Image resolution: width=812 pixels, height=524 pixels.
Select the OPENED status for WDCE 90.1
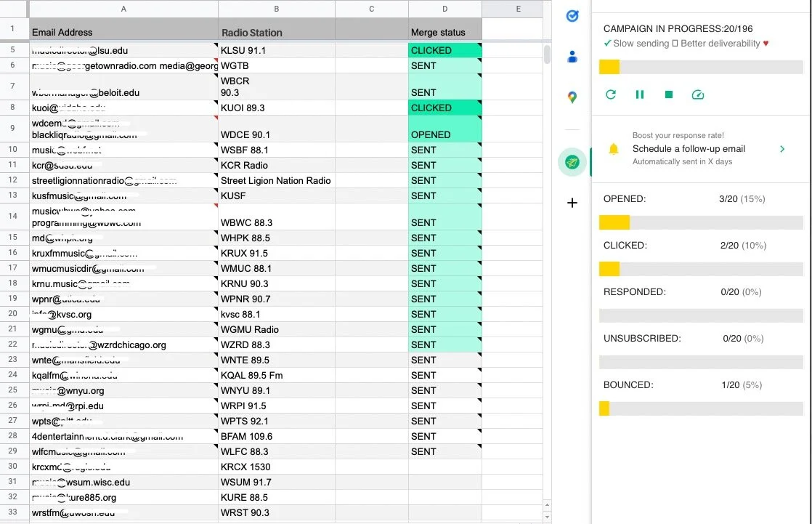[444, 129]
